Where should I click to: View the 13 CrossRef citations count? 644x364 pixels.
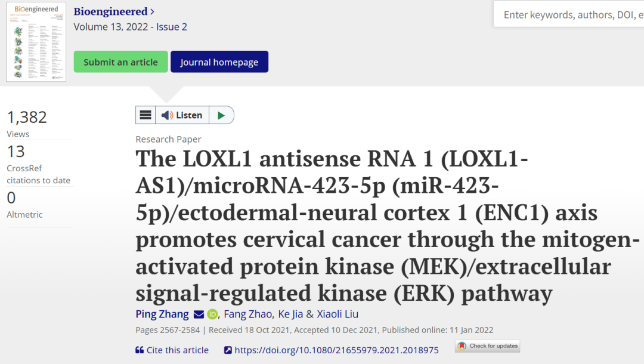(16, 152)
